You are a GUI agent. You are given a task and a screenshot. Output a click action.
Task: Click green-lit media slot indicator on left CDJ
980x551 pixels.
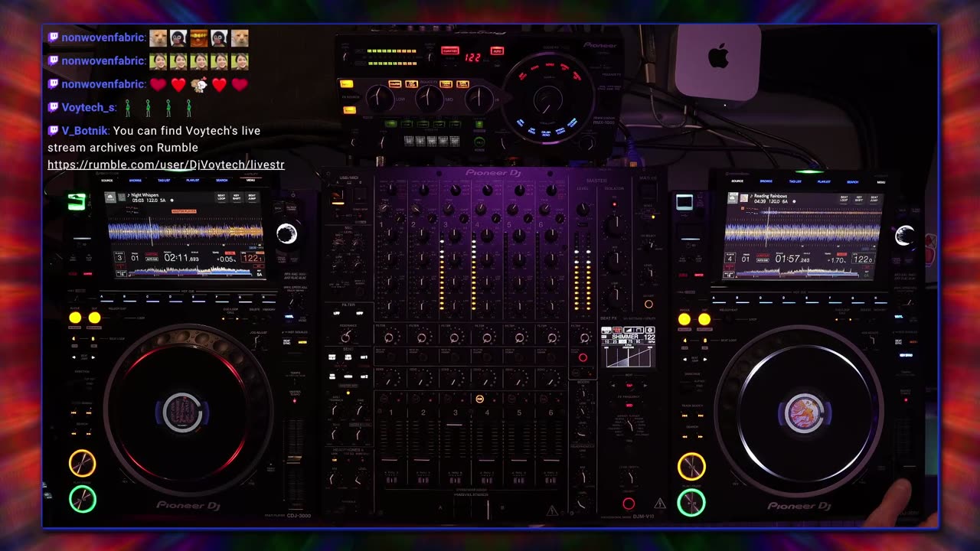[76, 202]
